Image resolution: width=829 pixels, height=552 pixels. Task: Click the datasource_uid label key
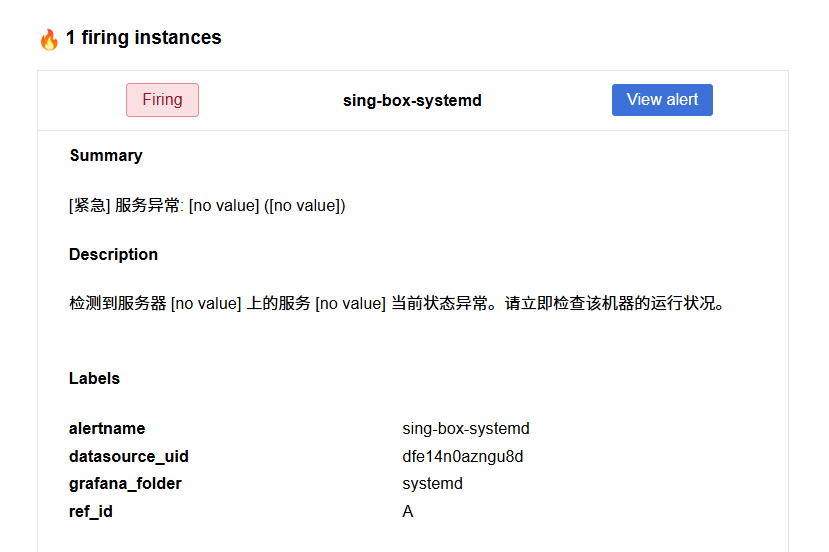point(129,457)
